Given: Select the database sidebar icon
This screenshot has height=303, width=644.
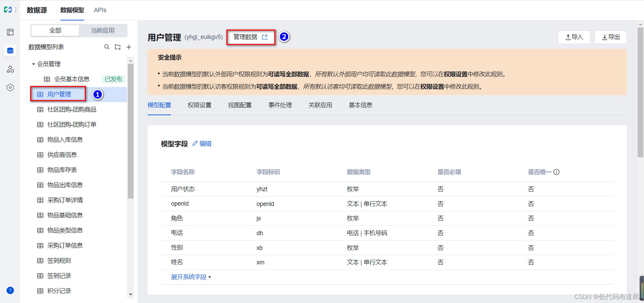Looking at the screenshot, I should point(10,50).
